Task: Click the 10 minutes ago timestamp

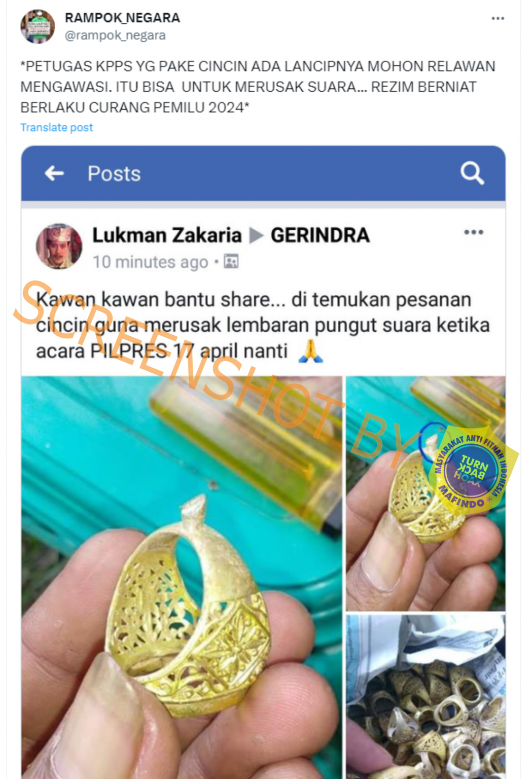Action: tap(150, 262)
